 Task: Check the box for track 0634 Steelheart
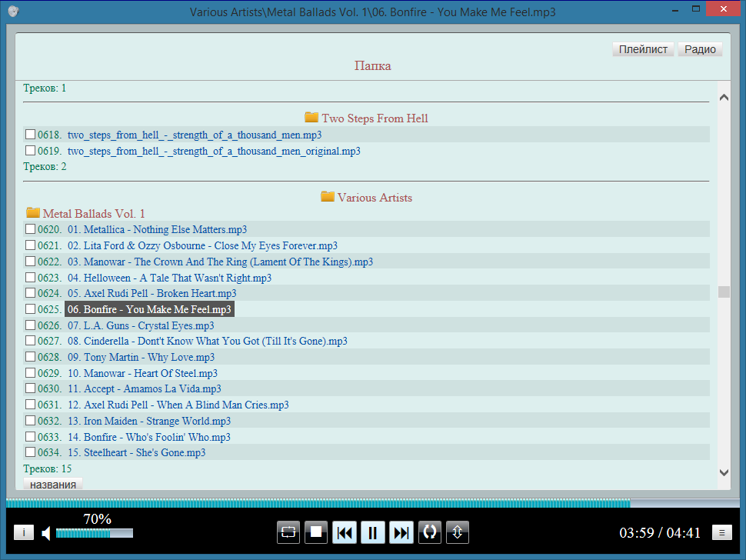click(30, 452)
